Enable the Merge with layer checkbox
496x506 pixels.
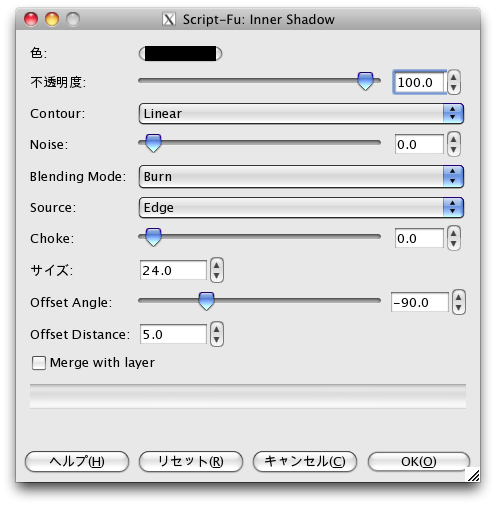point(39,363)
